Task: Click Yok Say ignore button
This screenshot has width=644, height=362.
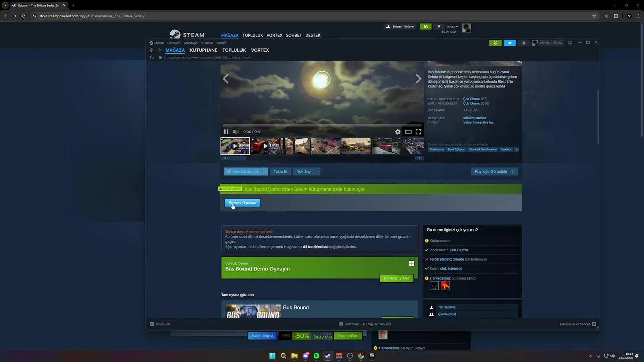Action: 304,171
